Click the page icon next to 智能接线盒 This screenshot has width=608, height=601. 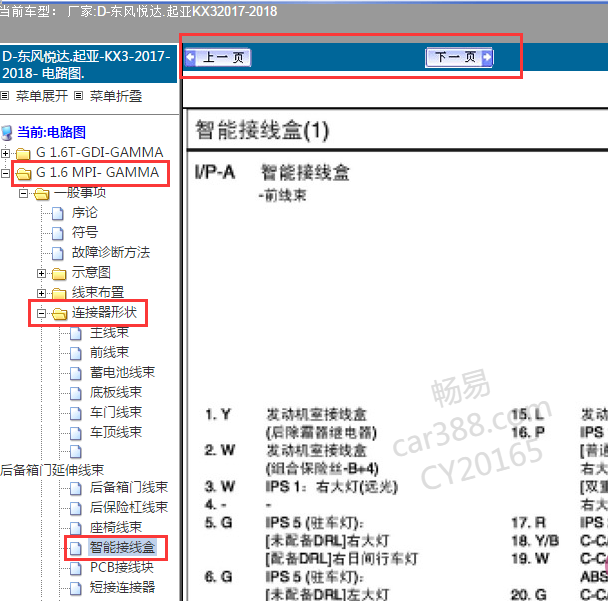[x=76, y=548]
